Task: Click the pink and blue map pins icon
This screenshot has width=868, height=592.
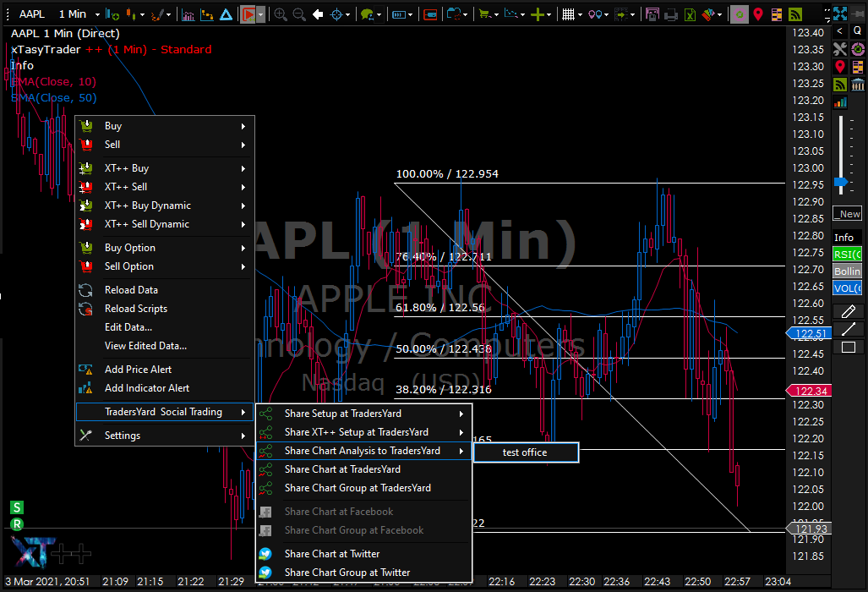Action: [594, 14]
